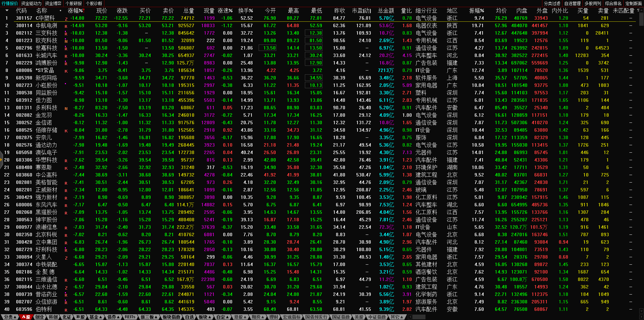Open 自选管理 in the top-right bar
Screen dimensions: 644x320
pos(572,3)
